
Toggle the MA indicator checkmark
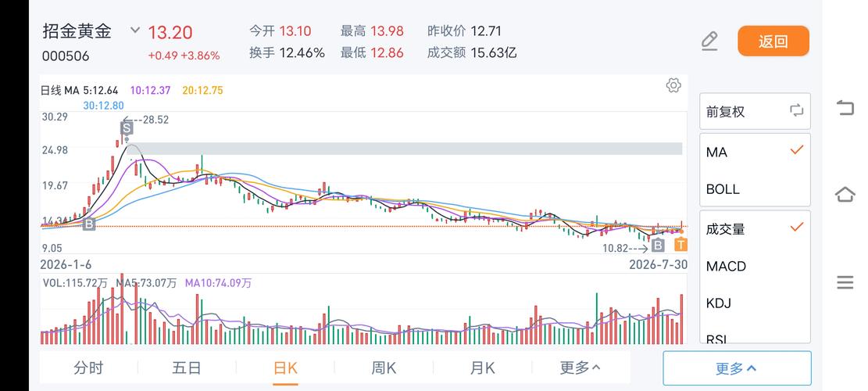[796, 150]
